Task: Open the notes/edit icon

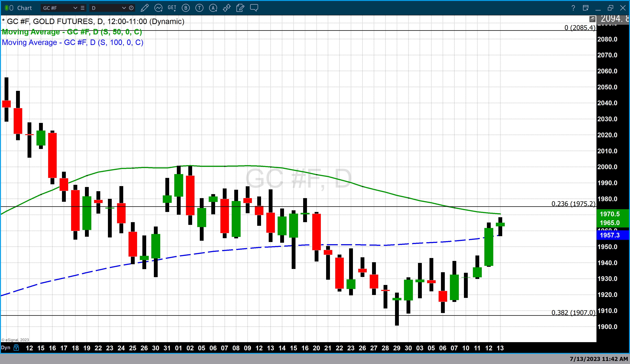Action: coord(240,8)
